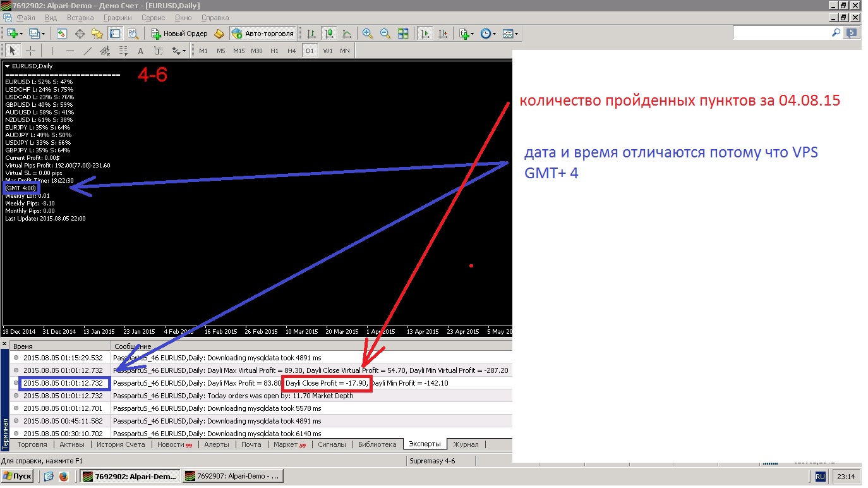Toggle chart shift from right edge

443,34
